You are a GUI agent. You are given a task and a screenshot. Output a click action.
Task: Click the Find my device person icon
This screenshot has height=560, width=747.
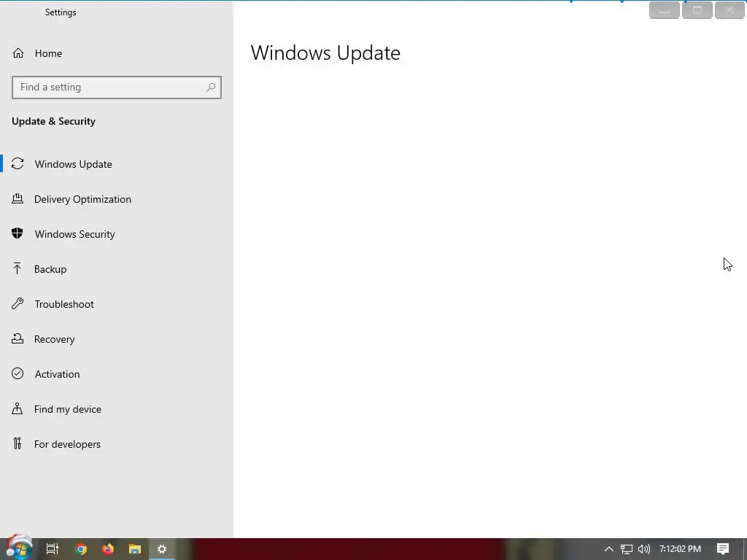pos(18,408)
